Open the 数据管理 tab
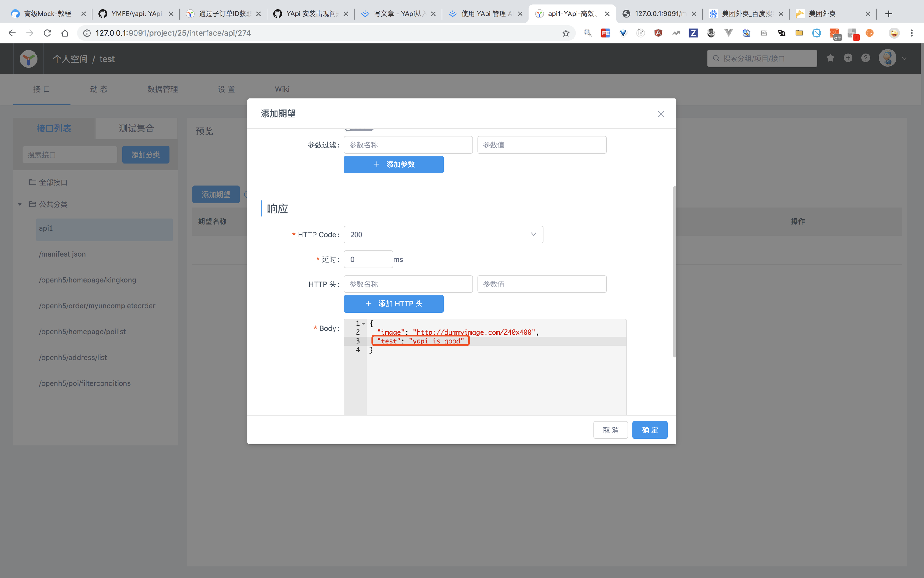 [163, 89]
